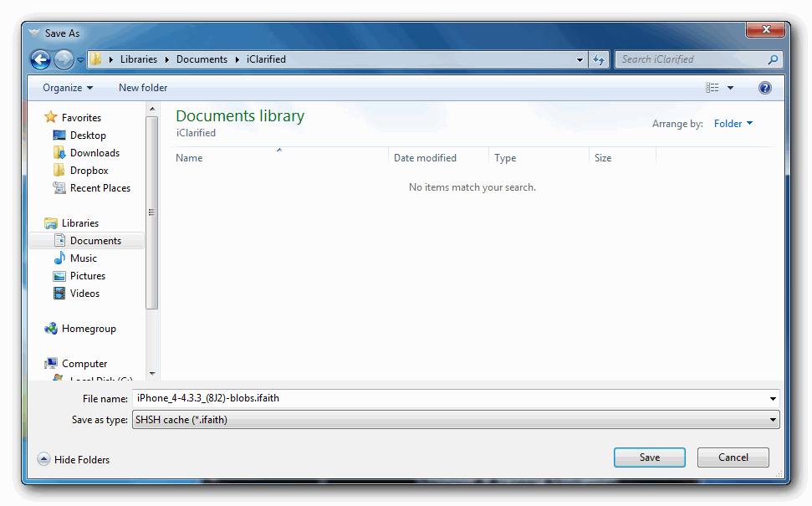Close the Save As dialog
The image size is (812, 506).
coord(766,29)
